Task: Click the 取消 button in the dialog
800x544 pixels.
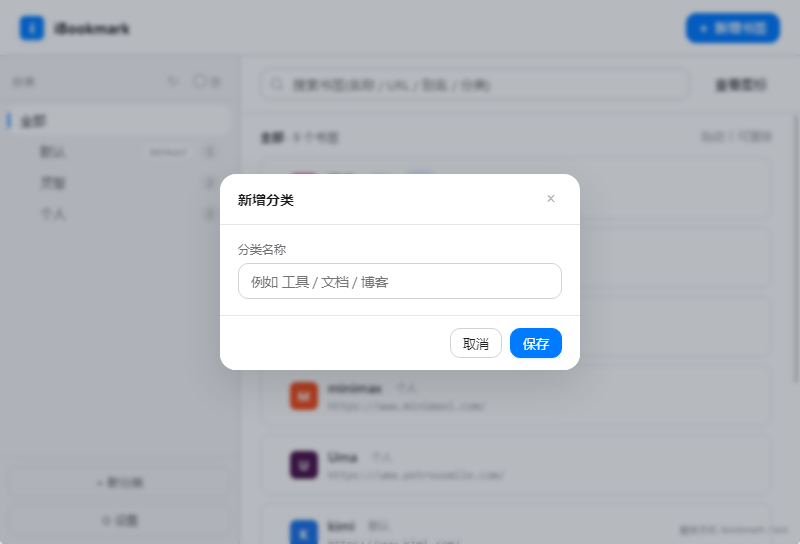Action: click(476, 343)
